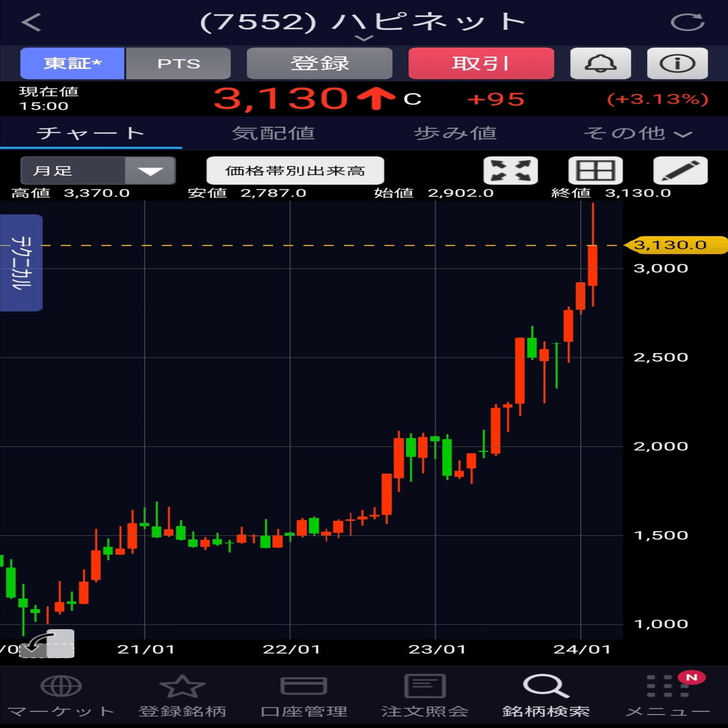Expand chart to fullscreen

[511, 171]
